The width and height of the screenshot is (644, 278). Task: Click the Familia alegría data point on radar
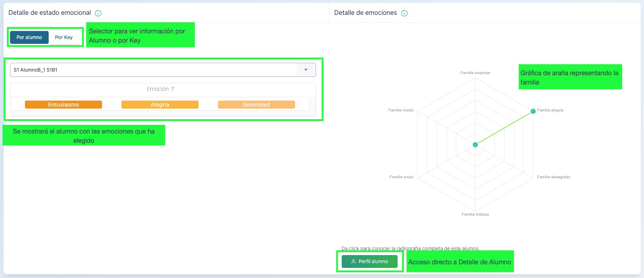[533, 111]
